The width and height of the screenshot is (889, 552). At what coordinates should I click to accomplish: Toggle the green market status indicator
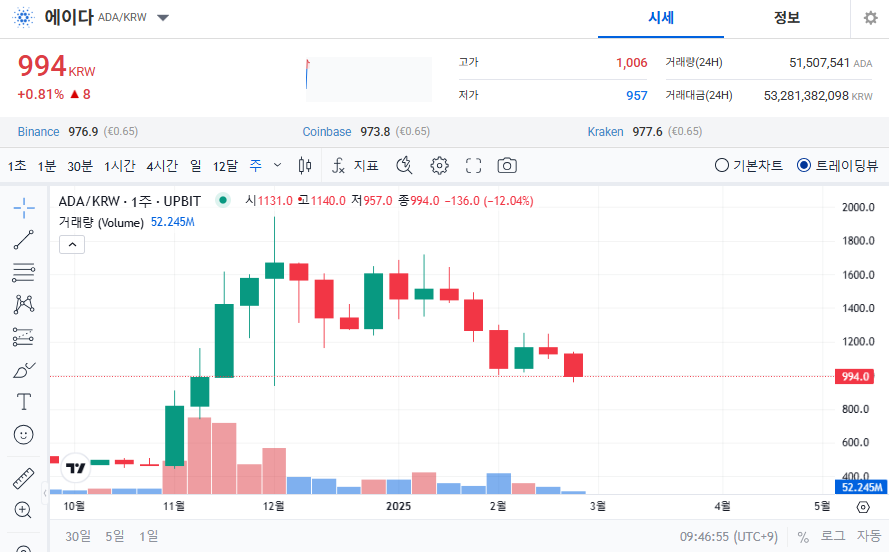coord(223,200)
